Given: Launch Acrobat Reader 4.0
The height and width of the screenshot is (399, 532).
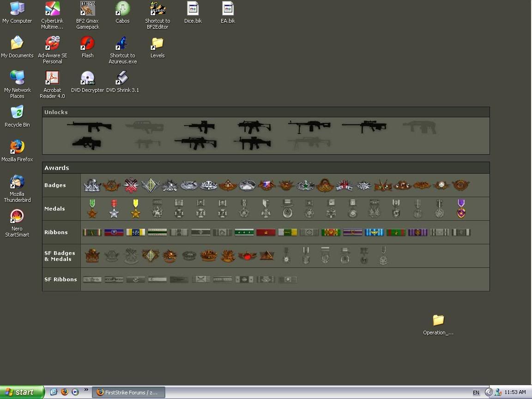Looking at the screenshot, I should (52, 85).
